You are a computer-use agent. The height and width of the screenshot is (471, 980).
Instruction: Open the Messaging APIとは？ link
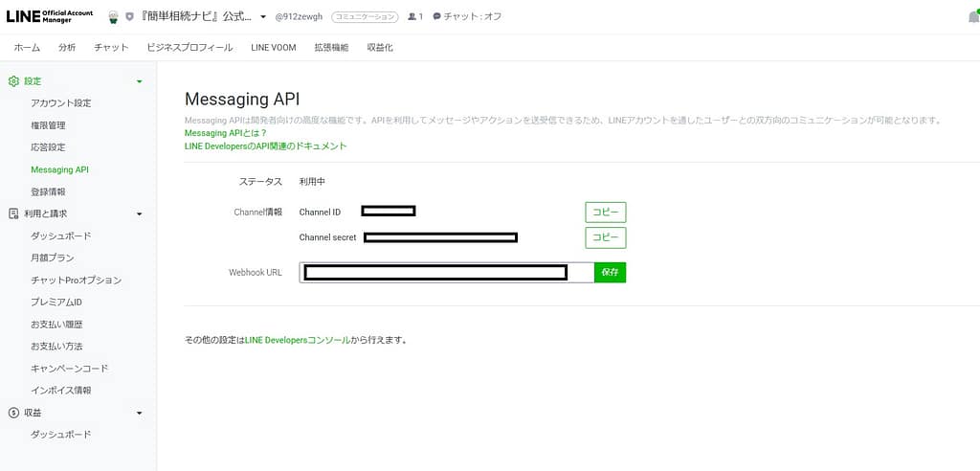(x=226, y=133)
